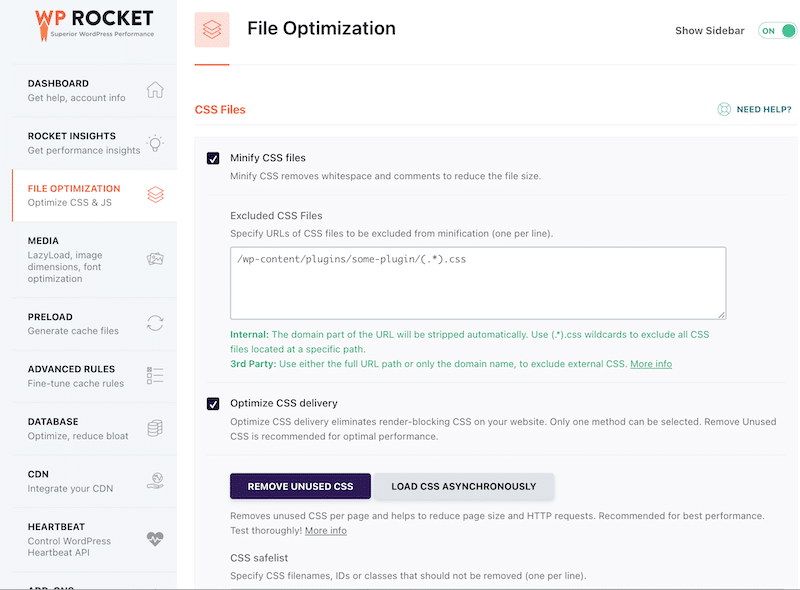Open the More info link about external CSS
The image size is (800, 590).
[x=651, y=364]
